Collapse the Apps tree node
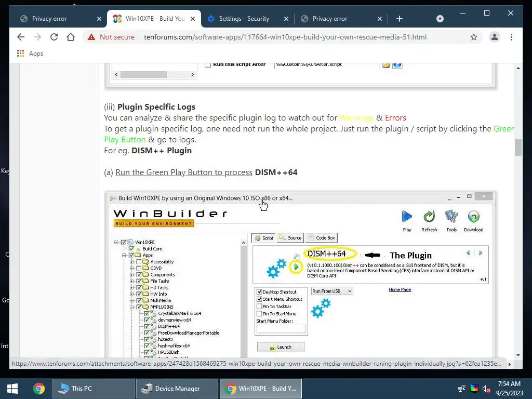Image resolution: width=532 pixels, height=399 pixels. coord(124,255)
